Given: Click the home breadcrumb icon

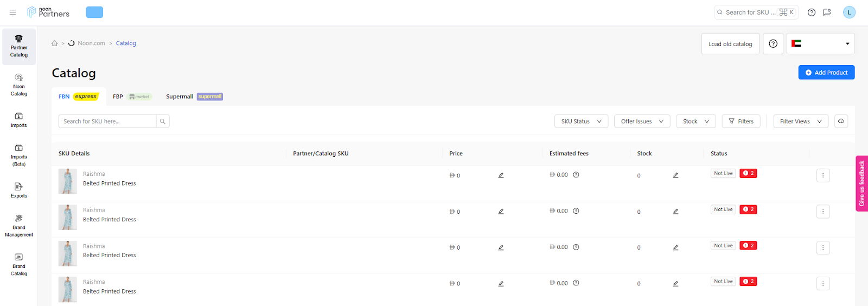Looking at the screenshot, I should [54, 43].
